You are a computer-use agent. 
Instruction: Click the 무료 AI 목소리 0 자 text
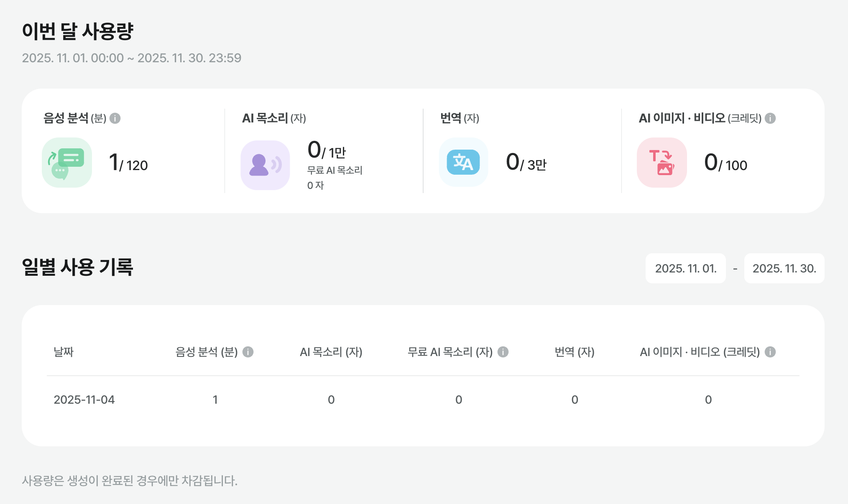[335, 178]
